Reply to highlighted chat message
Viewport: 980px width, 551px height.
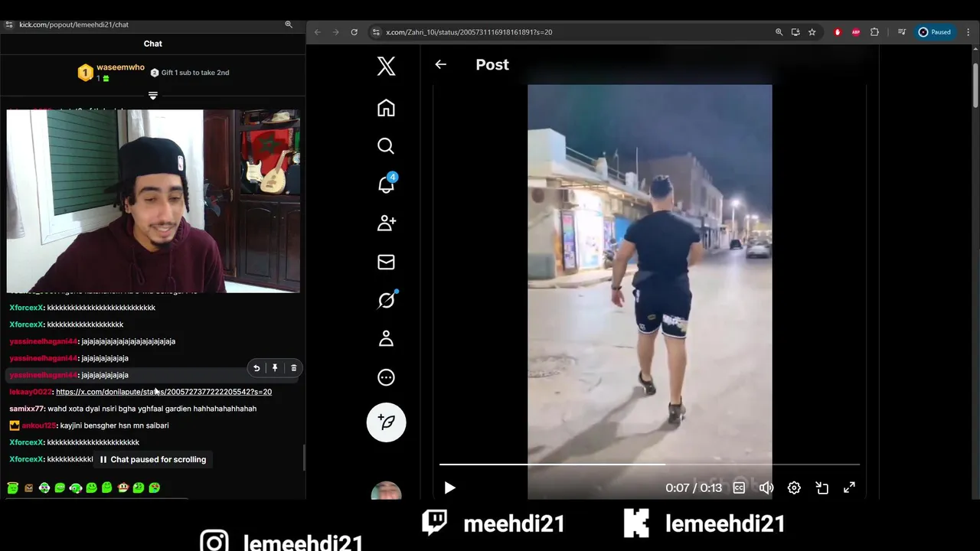[256, 368]
